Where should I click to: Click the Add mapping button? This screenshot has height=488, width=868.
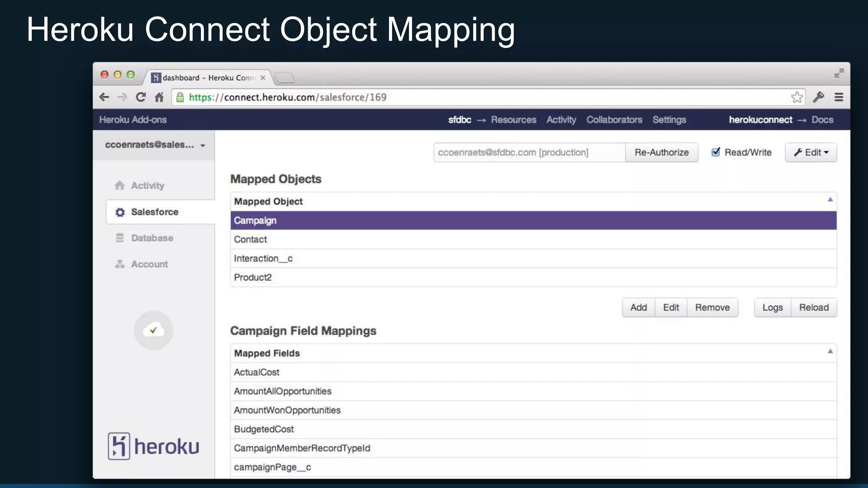(638, 308)
